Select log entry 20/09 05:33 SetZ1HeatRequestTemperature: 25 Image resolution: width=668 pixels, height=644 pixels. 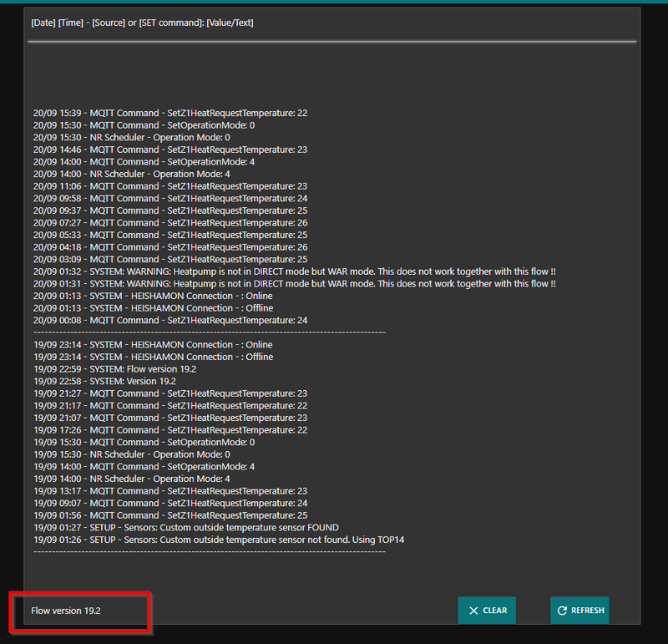click(x=170, y=235)
